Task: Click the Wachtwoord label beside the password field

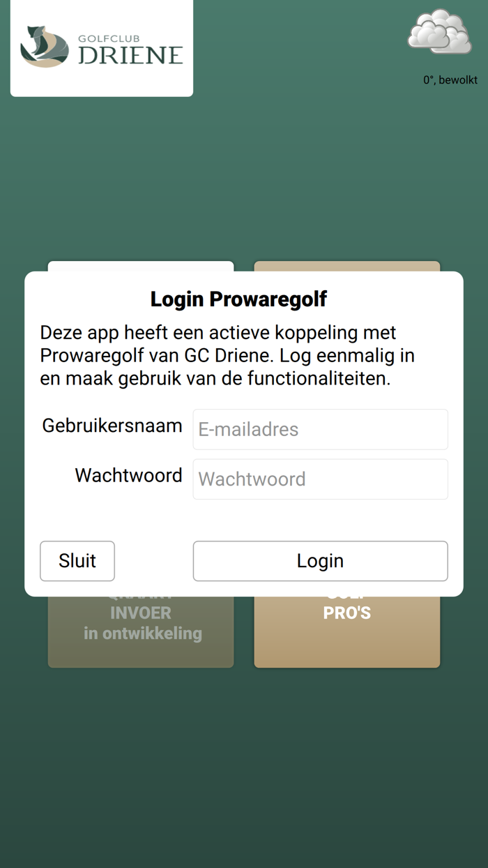Action: [x=129, y=475]
